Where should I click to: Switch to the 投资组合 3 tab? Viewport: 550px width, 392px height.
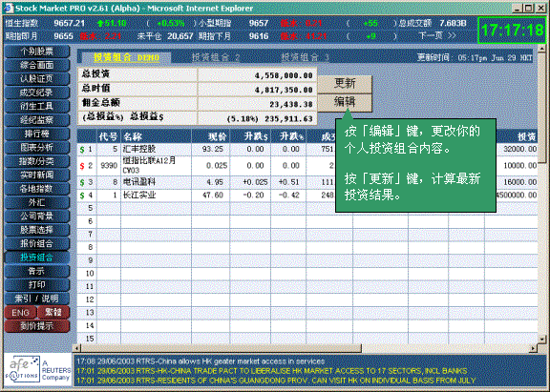(306, 57)
